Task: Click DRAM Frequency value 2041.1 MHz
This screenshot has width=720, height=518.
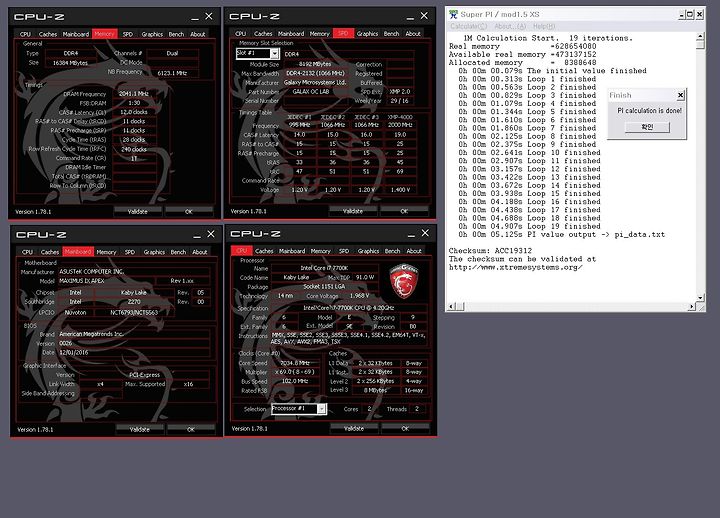Action: pyautogui.click(x=134, y=94)
